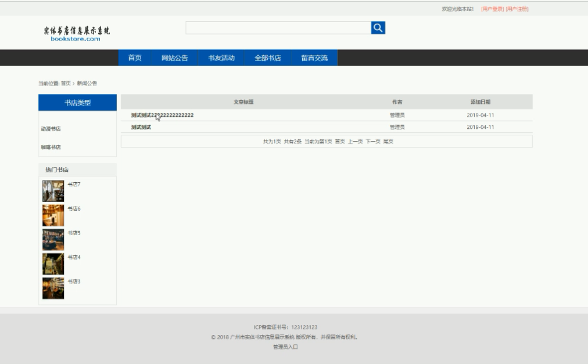Viewport: 588px width, 364px height.
Task: Open the 书店7 thumbnail image
Action: tap(53, 191)
